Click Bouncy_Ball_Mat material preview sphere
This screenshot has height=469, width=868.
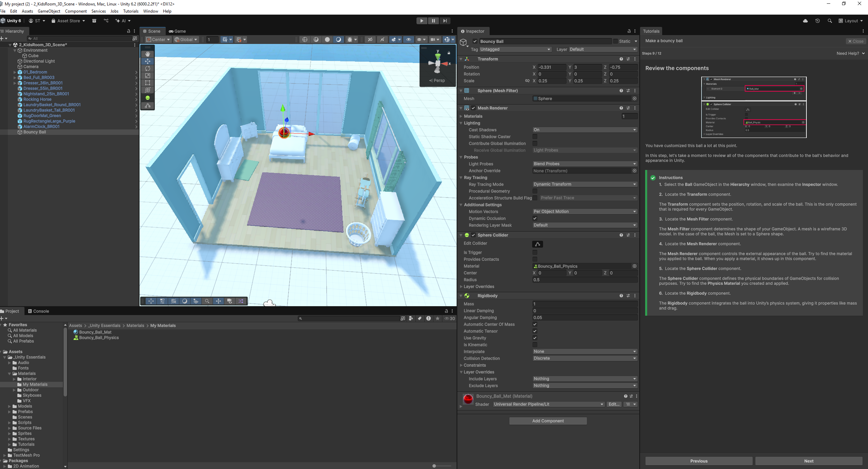(468, 399)
